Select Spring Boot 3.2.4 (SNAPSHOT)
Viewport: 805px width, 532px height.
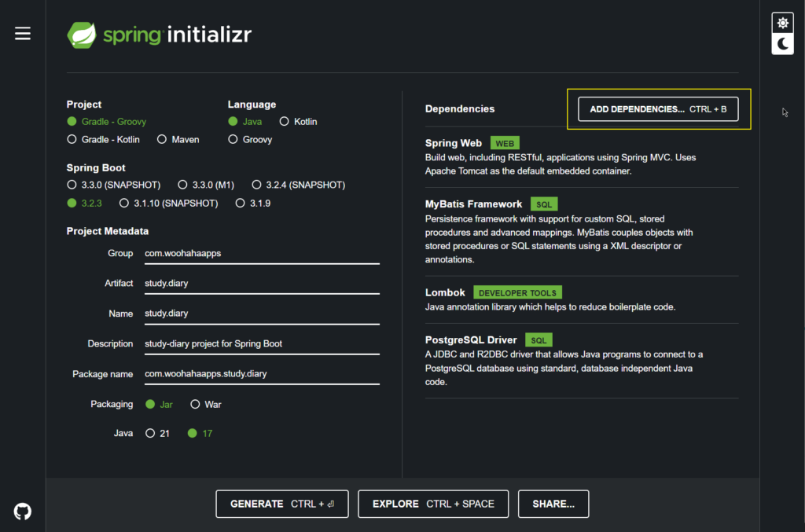298,185
